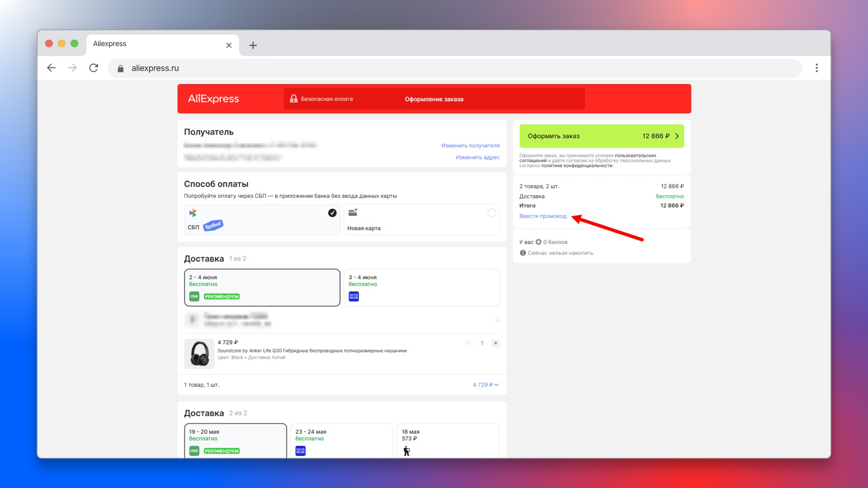Click РЕКОМЕНДУЕМ badge under 19 - 20 мая
This screenshot has width=868, height=488.
pyautogui.click(x=222, y=451)
